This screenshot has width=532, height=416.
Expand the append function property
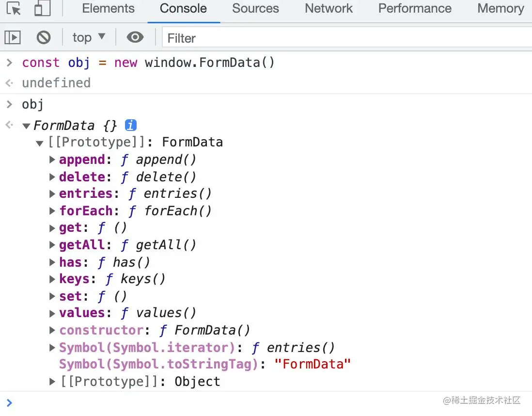coord(52,160)
